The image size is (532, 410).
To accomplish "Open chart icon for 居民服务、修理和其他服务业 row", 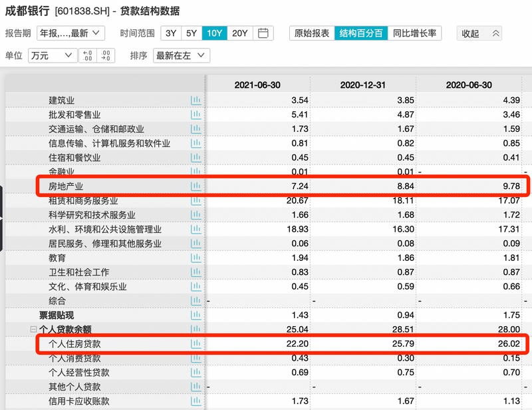I will click(196, 244).
